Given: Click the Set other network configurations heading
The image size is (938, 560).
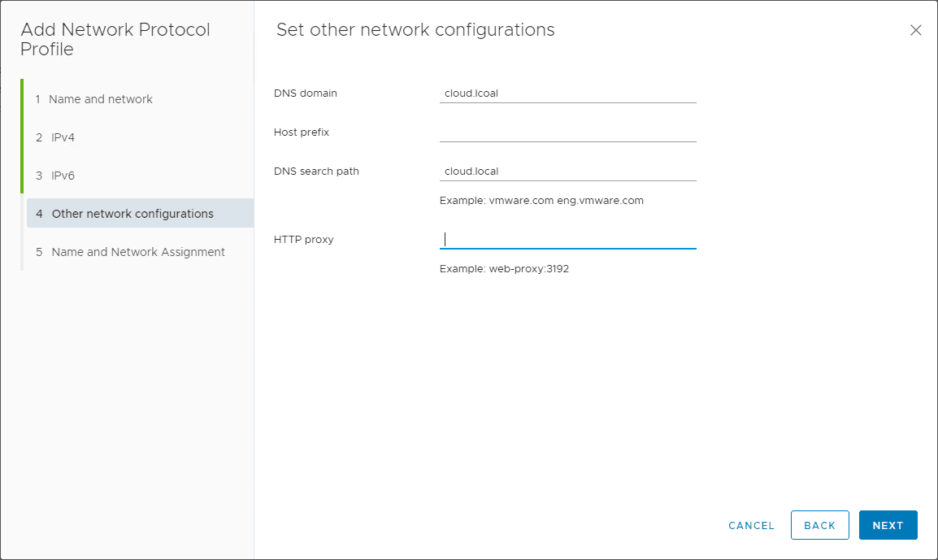Looking at the screenshot, I should click(x=415, y=30).
